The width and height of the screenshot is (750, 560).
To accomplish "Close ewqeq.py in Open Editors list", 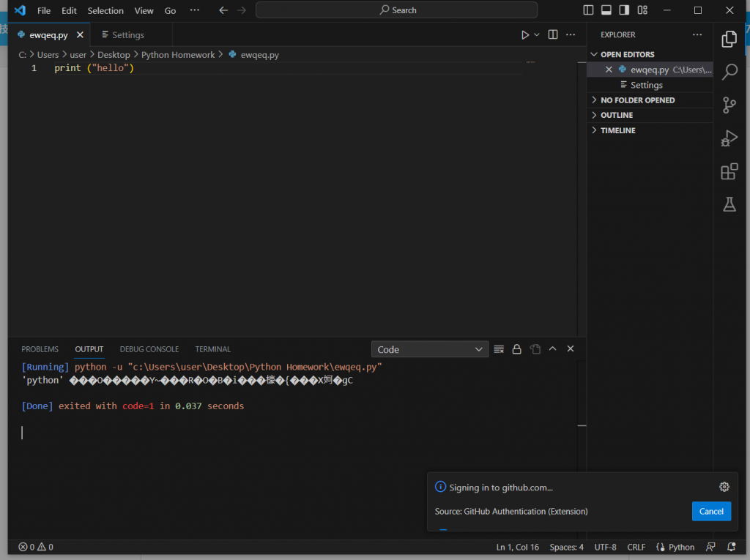I will pyautogui.click(x=609, y=70).
